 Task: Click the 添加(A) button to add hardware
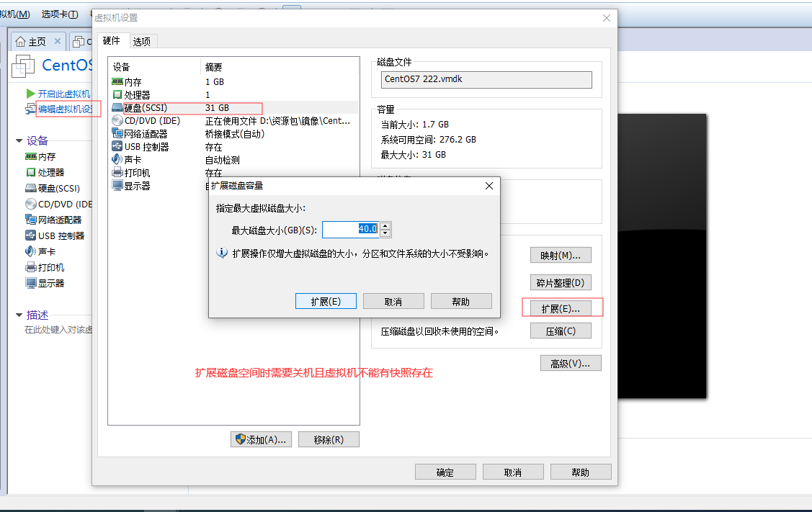[x=261, y=439]
